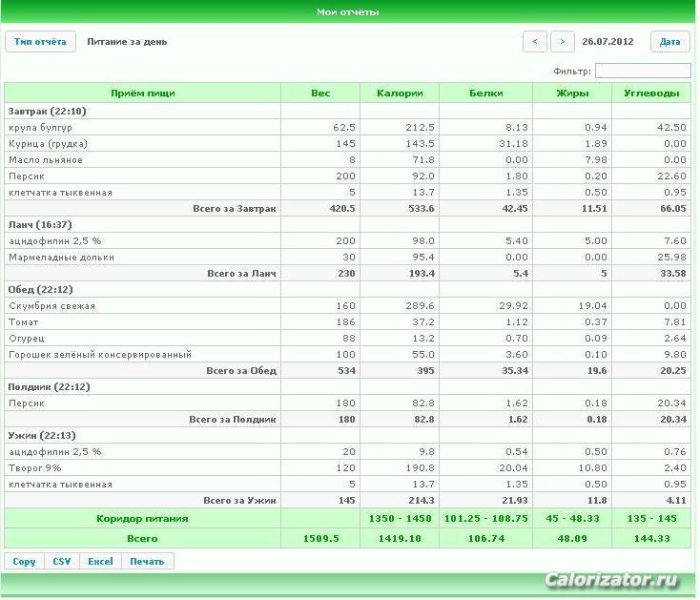Image resolution: width=700 pixels, height=600 pixels.
Task: Export the report to Excel
Action: (100, 561)
